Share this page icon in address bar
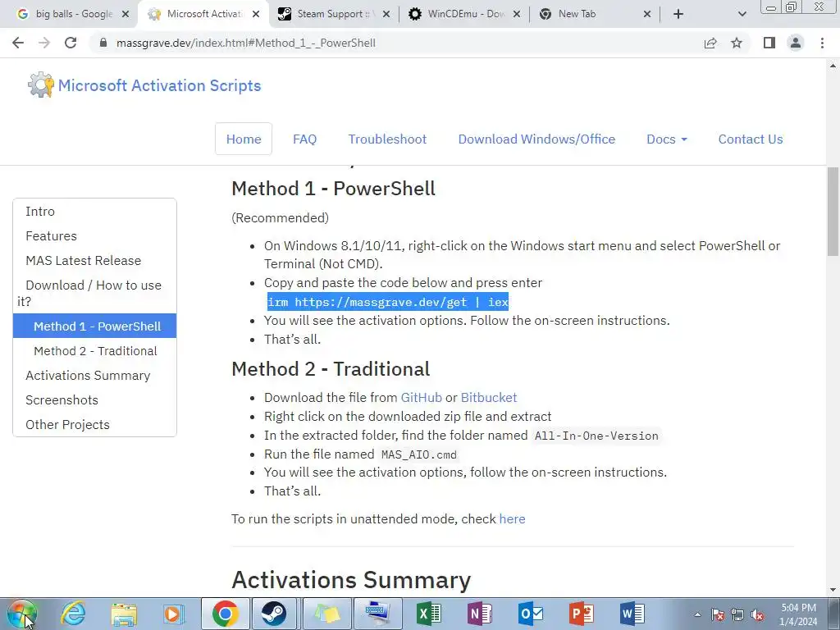Viewport: 840px width, 630px height. coord(710,43)
